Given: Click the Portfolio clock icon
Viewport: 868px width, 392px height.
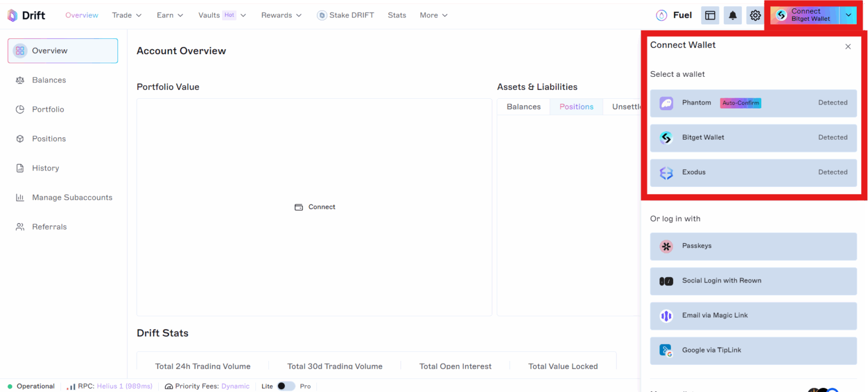Looking at the screenshot, I should (19, 109).
